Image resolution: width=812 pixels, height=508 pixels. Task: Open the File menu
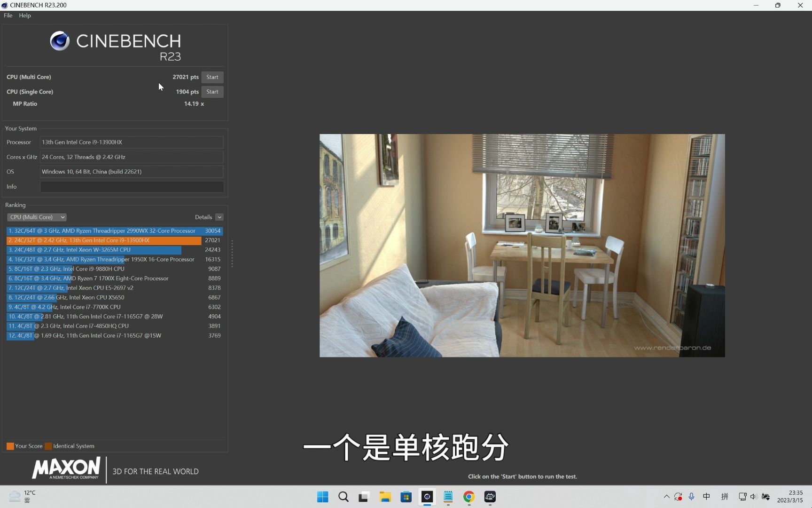coord(8,16)
